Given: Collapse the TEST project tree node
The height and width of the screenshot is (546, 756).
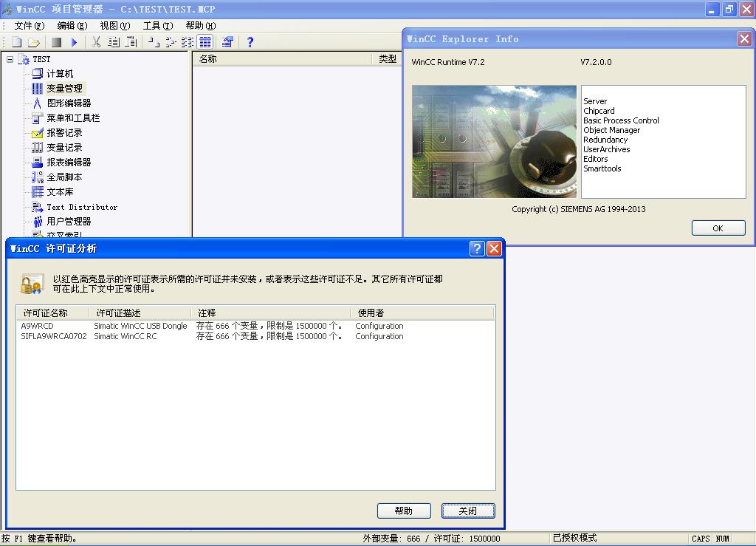Looking at the screenshot, I should click(x=10, y=59).
